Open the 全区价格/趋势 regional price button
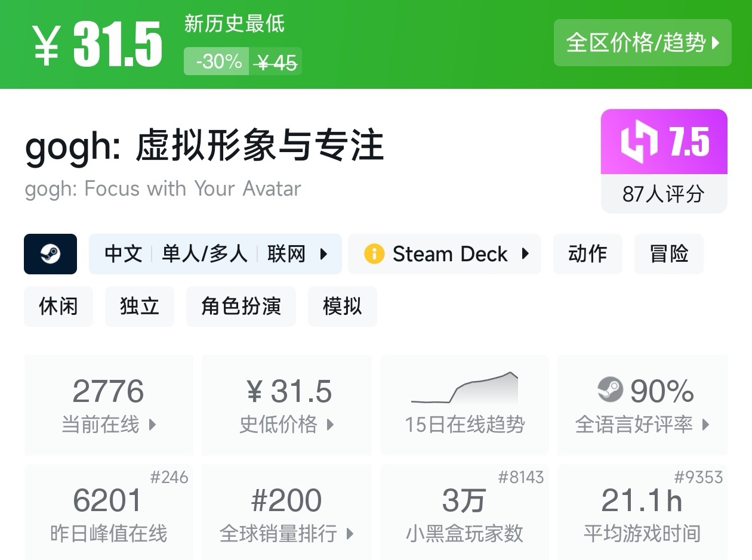 pyautogui.click(x=642, y=42)
